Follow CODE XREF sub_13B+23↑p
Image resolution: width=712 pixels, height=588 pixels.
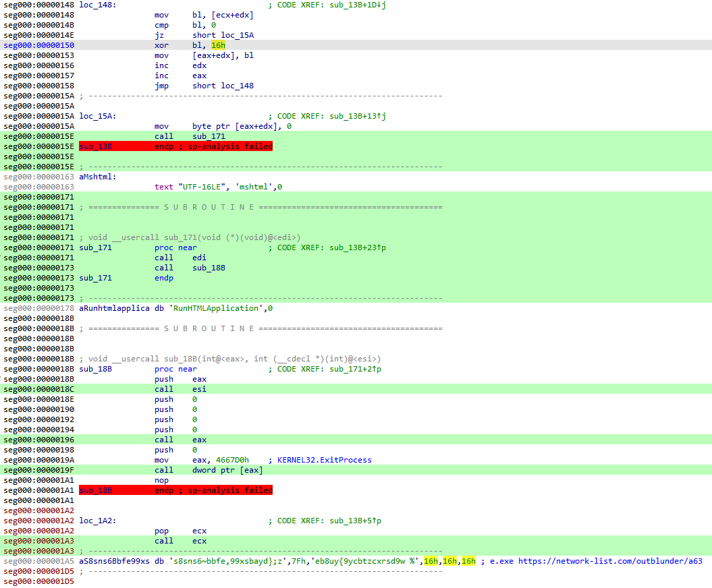(358, 247)
